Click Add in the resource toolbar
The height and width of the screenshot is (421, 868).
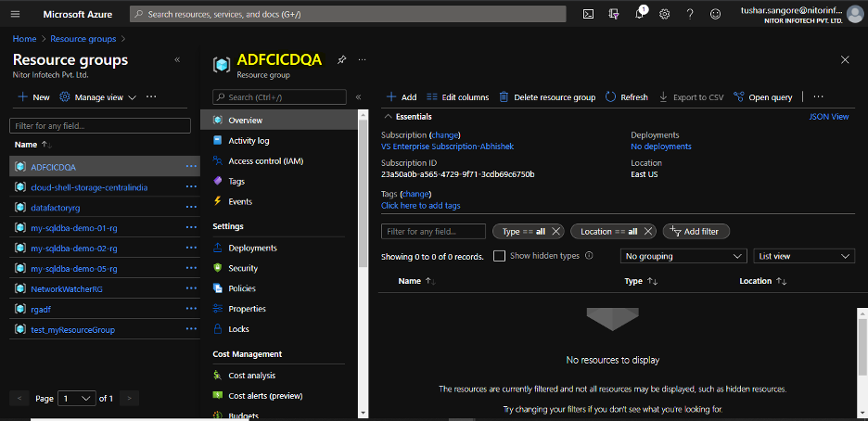(402, 96)
